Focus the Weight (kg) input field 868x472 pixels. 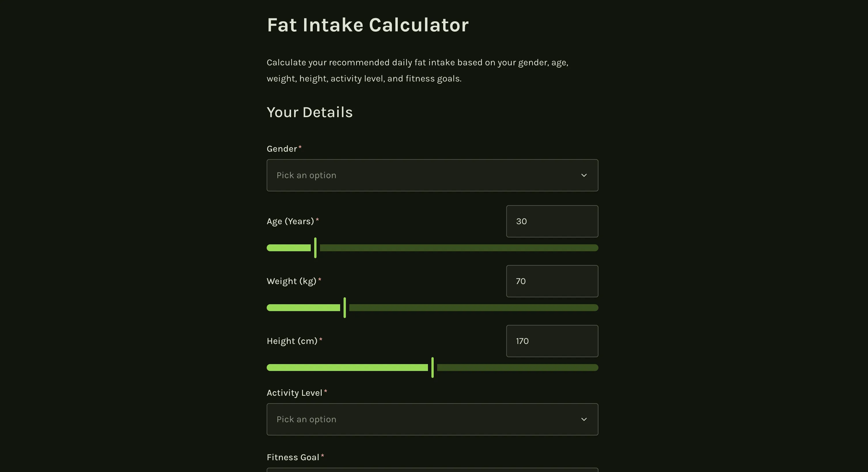pyautogui.click(x=552, y=281)
